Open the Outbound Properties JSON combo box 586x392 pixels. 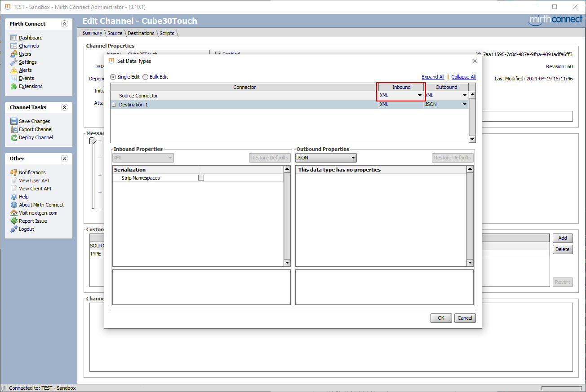coord(326,158)
